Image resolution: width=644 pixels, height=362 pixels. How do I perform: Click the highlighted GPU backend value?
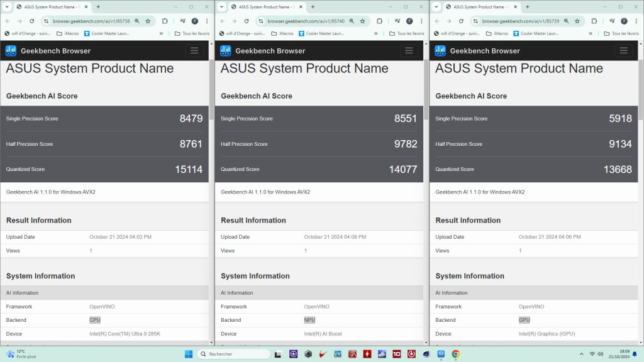(x=525, y=320)
